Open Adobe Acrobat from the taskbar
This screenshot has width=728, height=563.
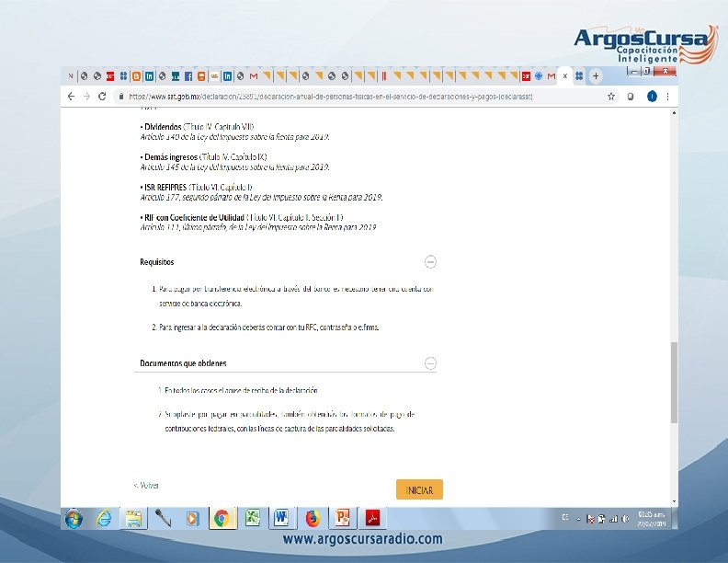(x=372, y=519)
